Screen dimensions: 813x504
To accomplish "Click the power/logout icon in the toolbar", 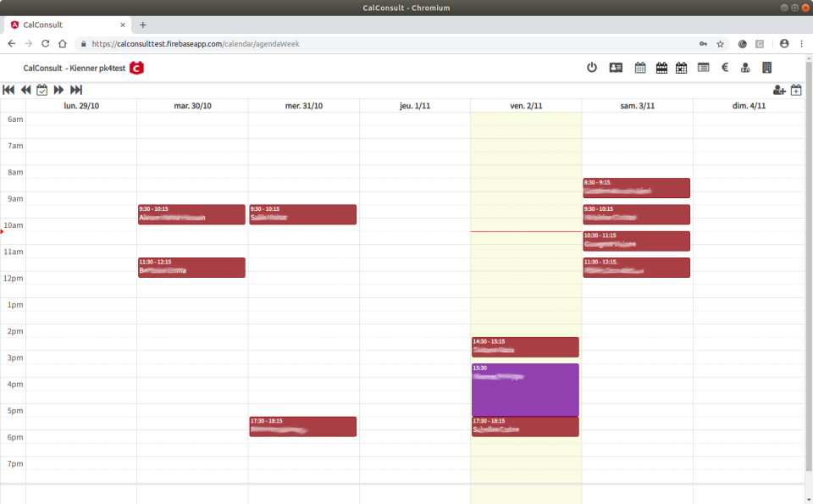I will (591, 68).
